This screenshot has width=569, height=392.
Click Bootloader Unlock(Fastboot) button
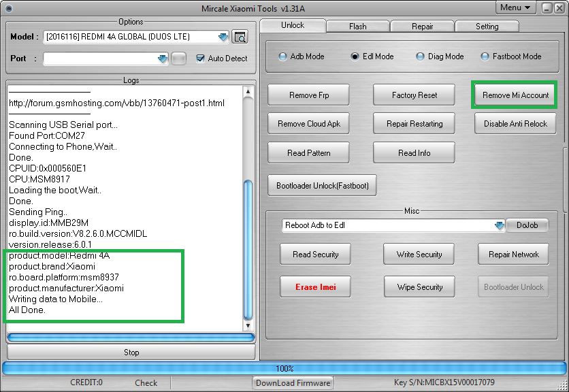click(x=322, y=186)
